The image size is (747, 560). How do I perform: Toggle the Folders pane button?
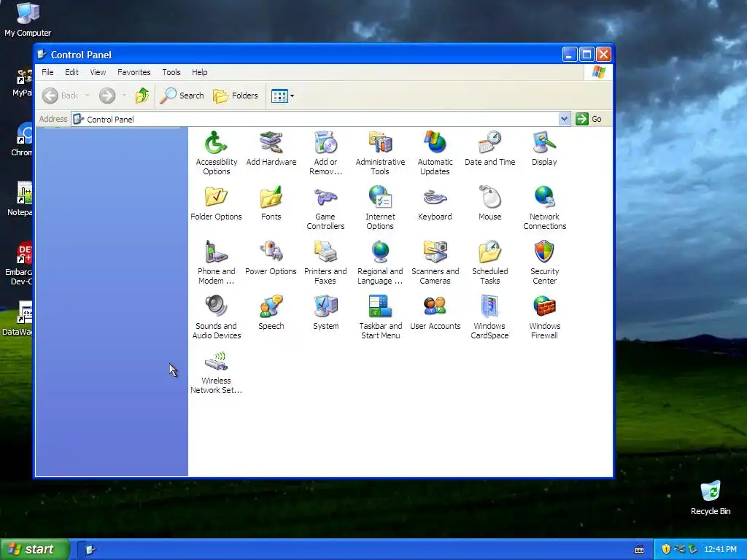click(x=236, y=96)
